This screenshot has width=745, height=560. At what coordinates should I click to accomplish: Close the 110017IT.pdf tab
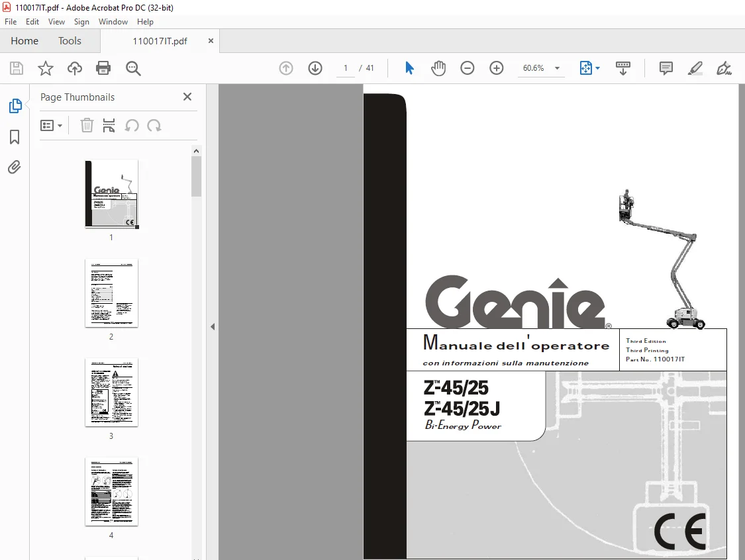[211, 41]
